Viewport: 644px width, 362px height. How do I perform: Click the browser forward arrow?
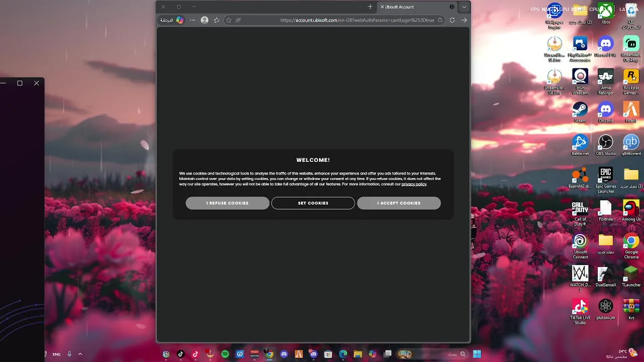[464, 20]
